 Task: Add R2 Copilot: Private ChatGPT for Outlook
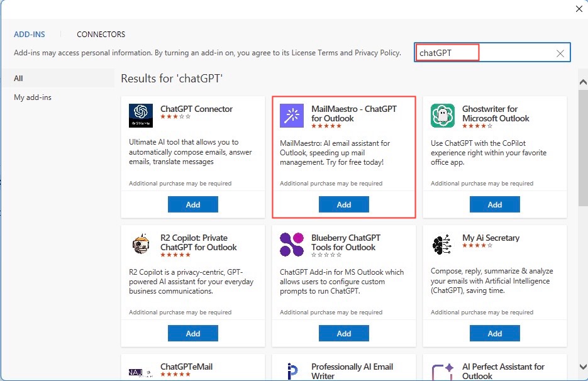point(192,333)
